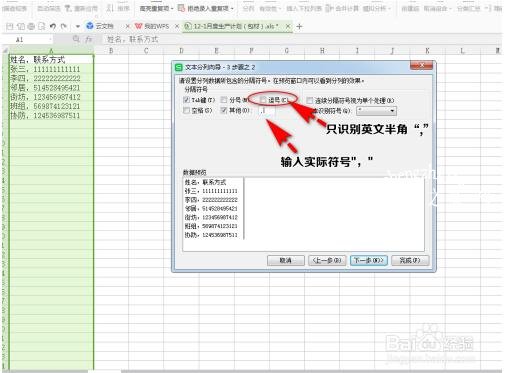Click the fx insert function icon
505x373 pixels.
click(88, 39)
